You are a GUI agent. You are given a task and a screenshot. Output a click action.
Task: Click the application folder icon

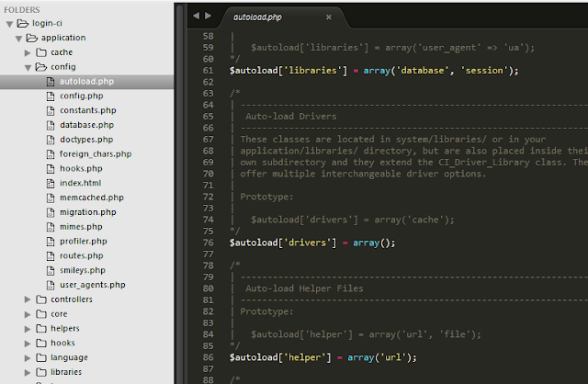[32, 38]
